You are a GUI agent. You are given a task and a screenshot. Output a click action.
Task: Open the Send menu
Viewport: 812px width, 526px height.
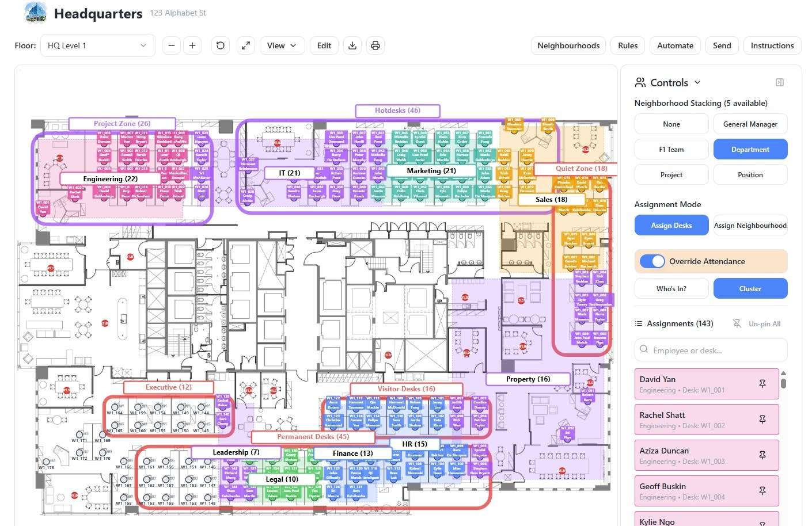(722, 45)
